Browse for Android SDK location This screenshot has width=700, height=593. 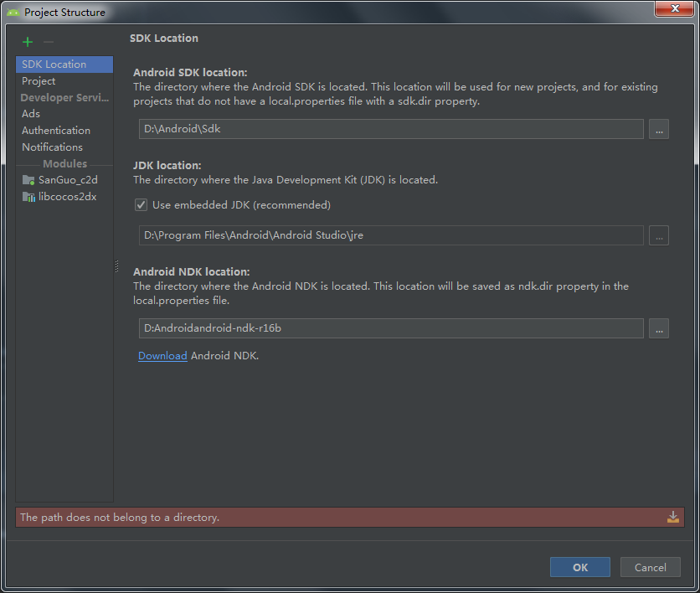658,129
